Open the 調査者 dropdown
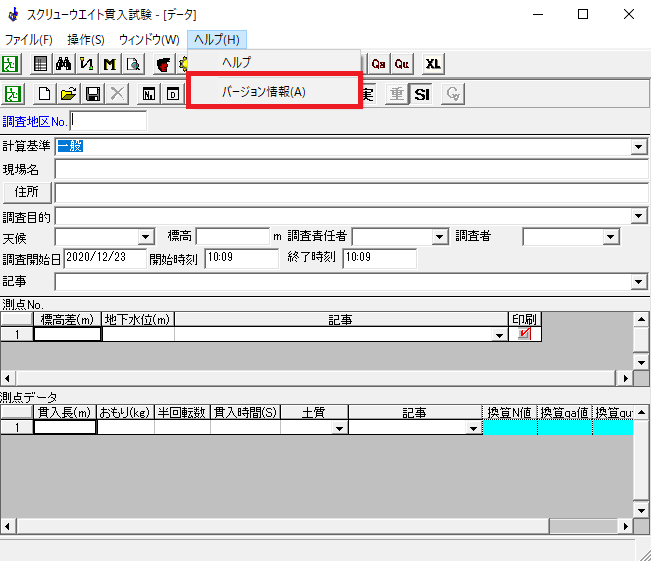The image size is (651, 561). pyautogui.click(x=610, y=237)
